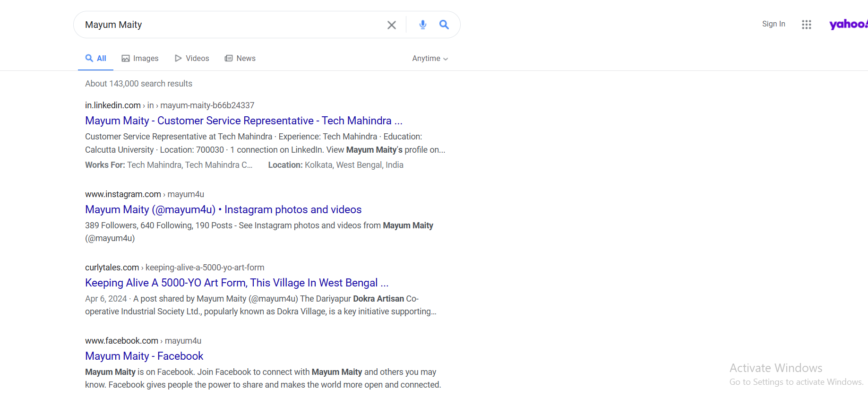Image resolution: width=868 pixels, height=407 pixels.
Task: Click the www.instagram.com URL breadcrumb
Action: point(123,194)
